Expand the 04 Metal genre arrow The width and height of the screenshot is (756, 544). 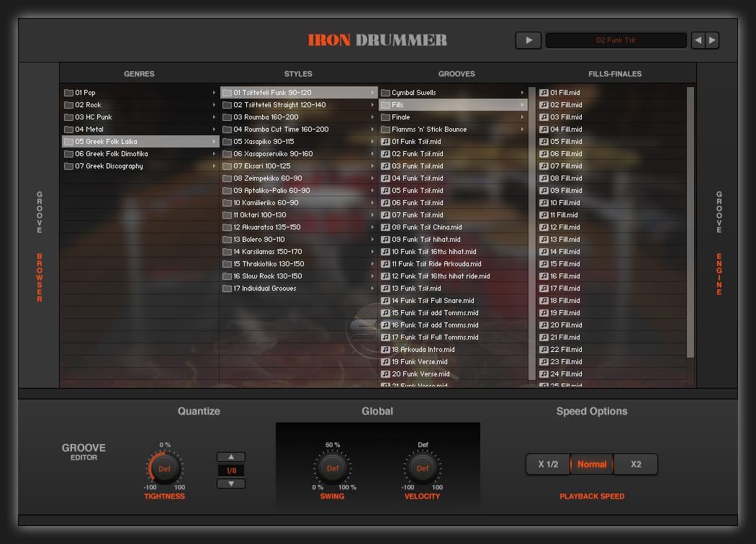tap(214, 130)
